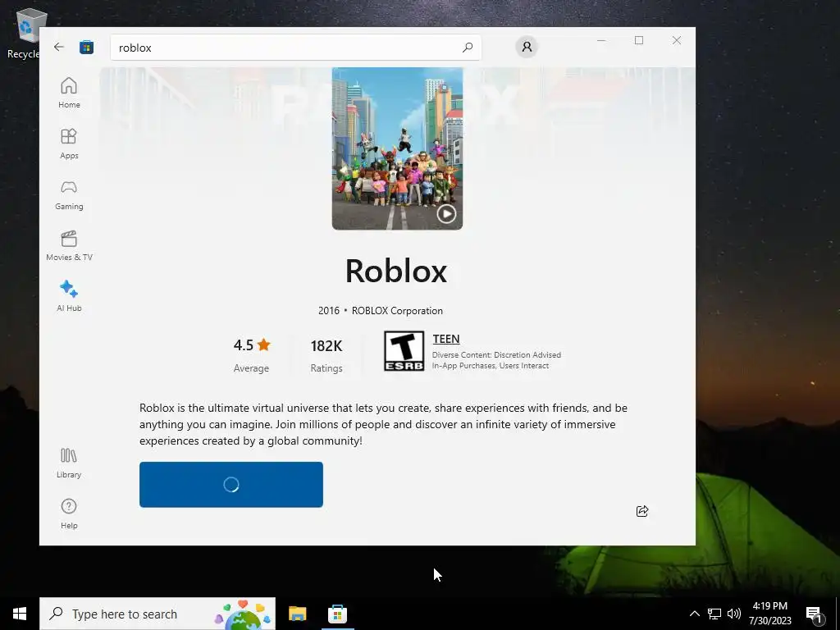Open the notification center icon
Screen dimensions: 840x630
[815, 614]
